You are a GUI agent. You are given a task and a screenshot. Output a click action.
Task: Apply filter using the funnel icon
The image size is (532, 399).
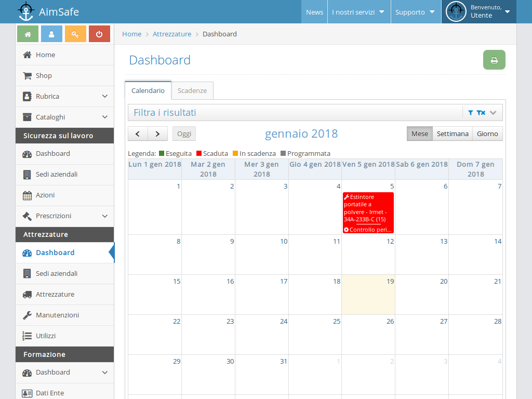point(471,113)
